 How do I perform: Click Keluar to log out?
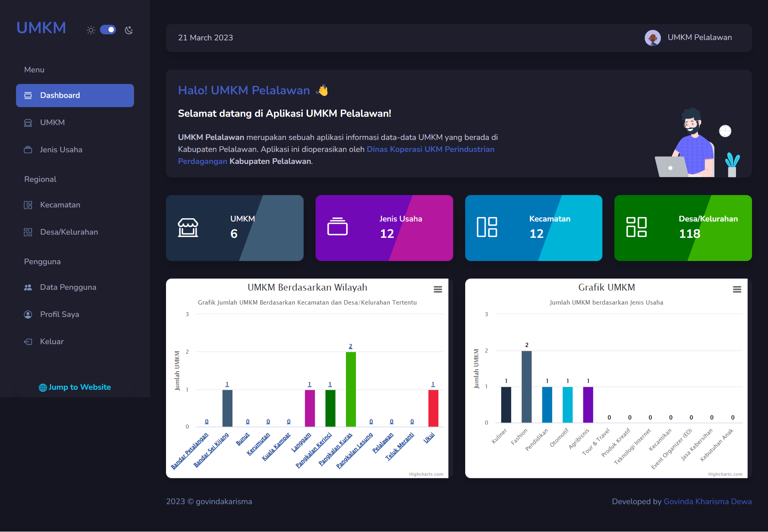pos(75,342)
